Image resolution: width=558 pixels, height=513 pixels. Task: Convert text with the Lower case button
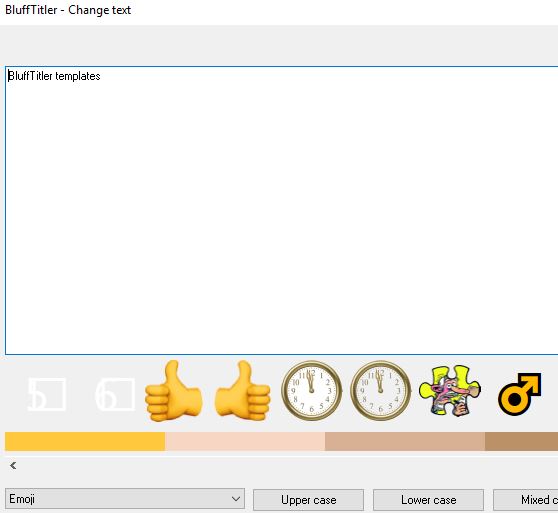coord(428,500)
